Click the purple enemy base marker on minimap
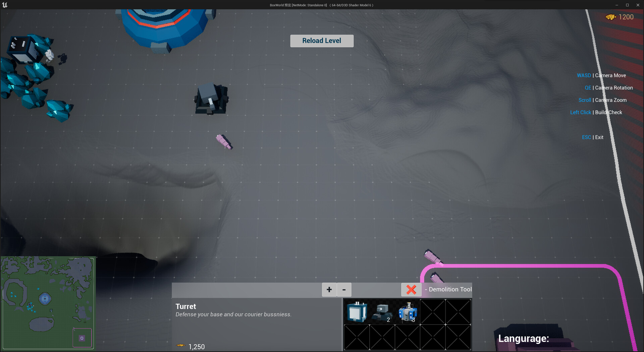This screenshot has width=644, height=352. (x=82, y=338)
